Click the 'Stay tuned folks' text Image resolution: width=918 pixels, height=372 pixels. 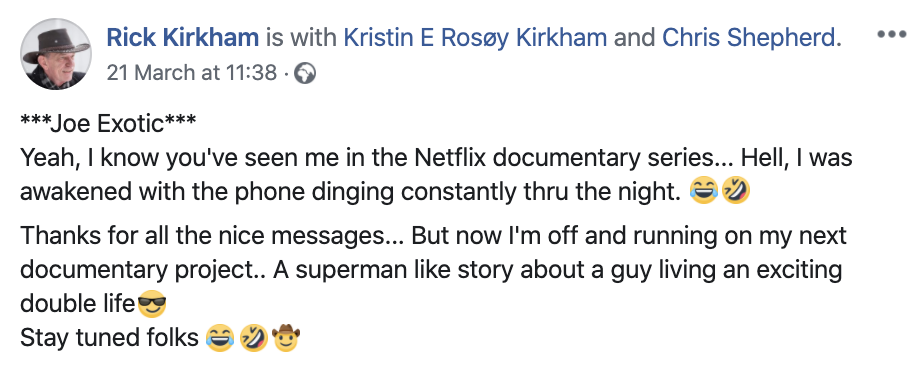(x=109, y=338)
